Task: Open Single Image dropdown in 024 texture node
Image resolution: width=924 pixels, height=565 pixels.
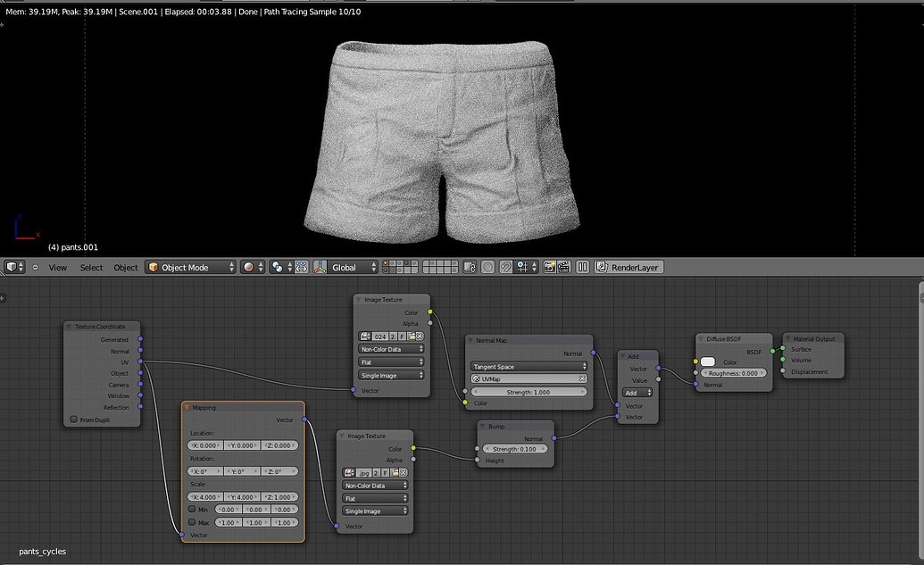Action: point(391,375)
